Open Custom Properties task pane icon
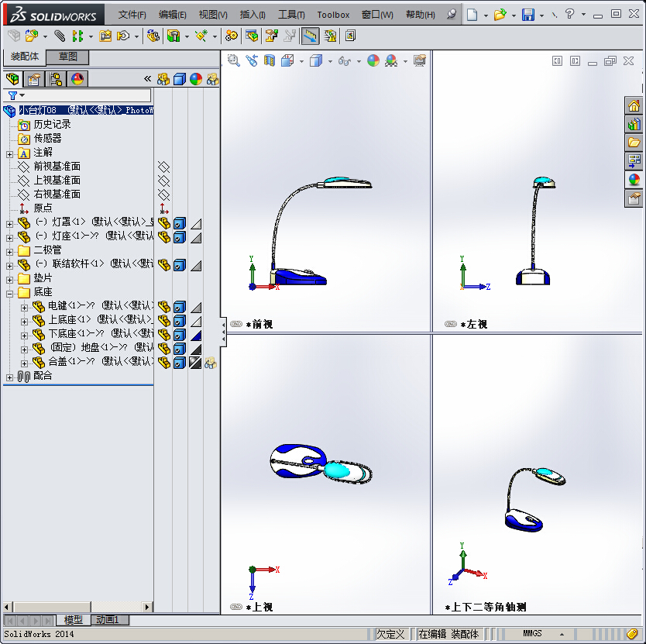This screenshot has height=644, width=646. coord(634,199)
